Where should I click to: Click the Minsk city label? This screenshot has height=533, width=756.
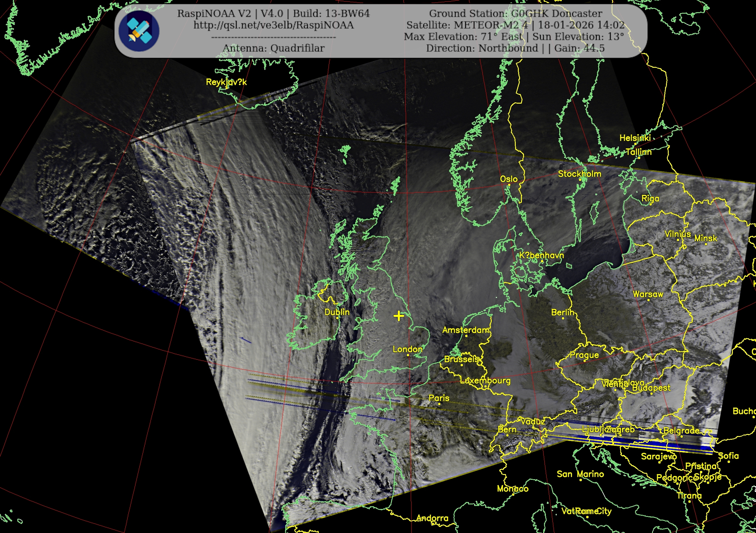tap(705, 238)
